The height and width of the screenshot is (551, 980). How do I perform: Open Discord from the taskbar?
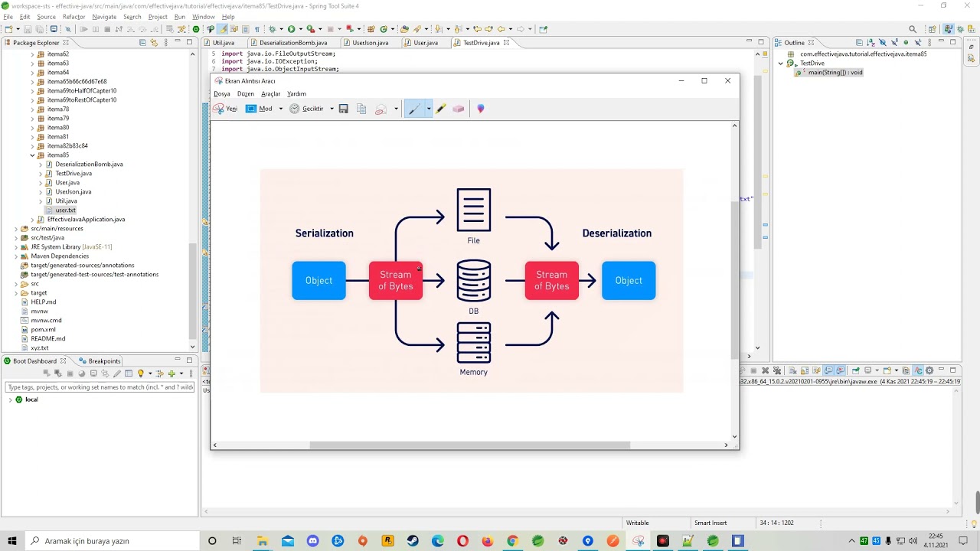coord(312,541)
